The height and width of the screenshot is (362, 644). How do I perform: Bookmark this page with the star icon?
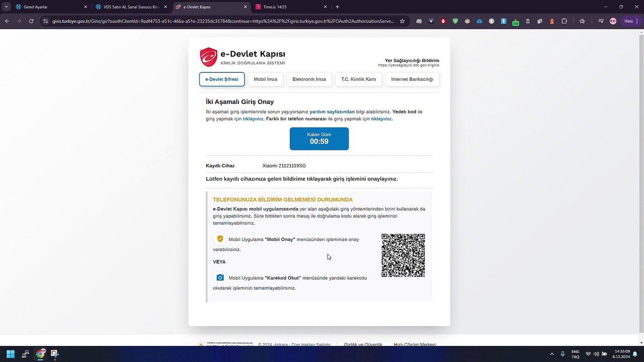402,21
